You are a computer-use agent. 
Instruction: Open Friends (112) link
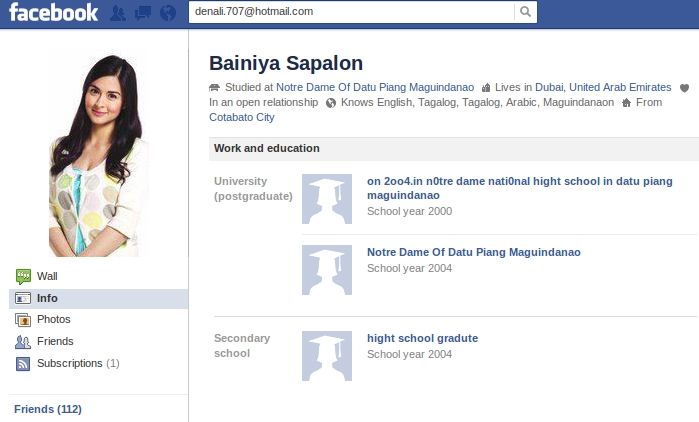(x=48, y=409)
